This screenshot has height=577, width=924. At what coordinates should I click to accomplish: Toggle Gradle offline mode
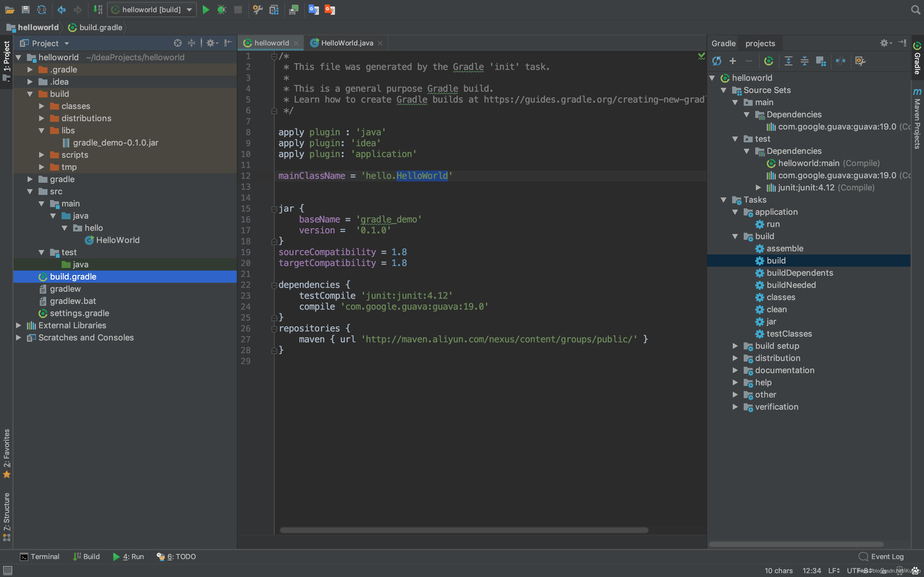pos(840,61)
